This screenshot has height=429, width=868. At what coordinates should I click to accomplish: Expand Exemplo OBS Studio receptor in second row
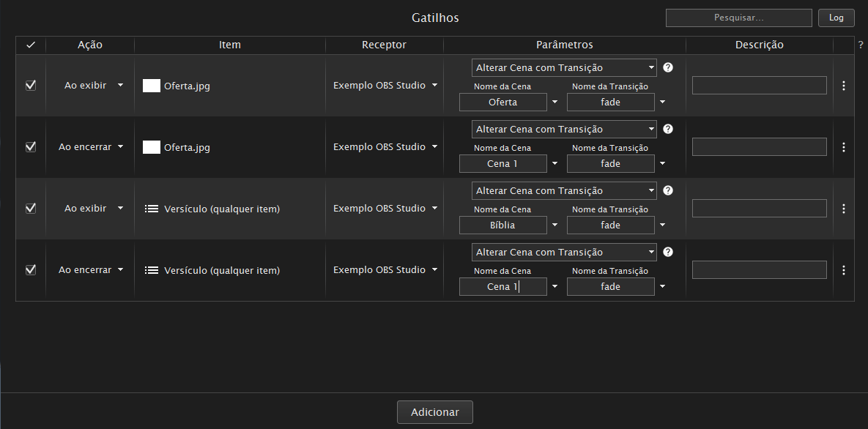coord(385,147)
